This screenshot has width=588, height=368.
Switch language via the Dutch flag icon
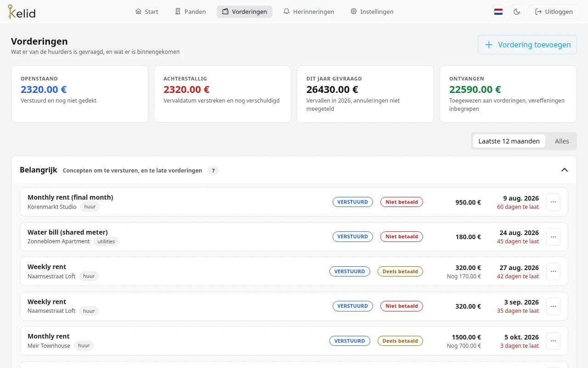point(498,11)
